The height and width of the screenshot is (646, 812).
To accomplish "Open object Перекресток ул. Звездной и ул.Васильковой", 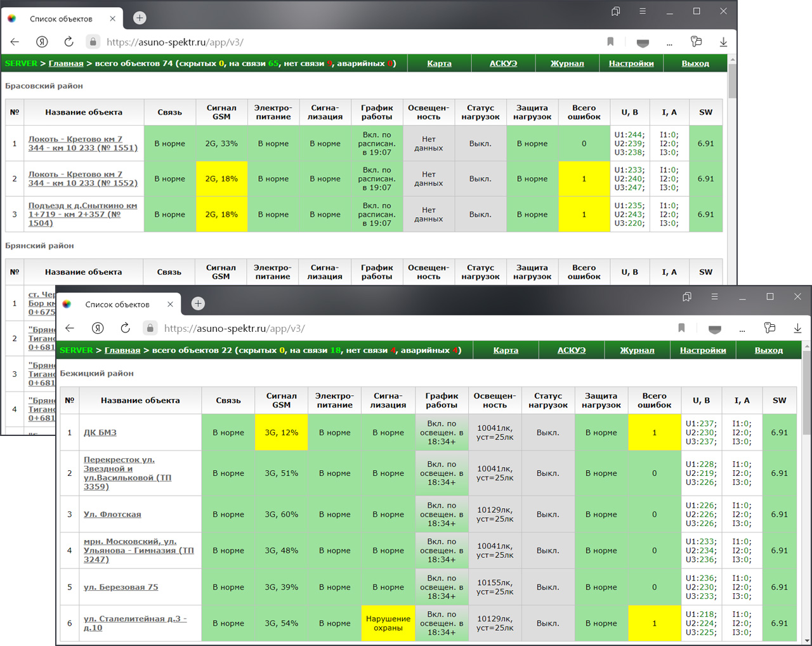I will (x=128, y=473).
